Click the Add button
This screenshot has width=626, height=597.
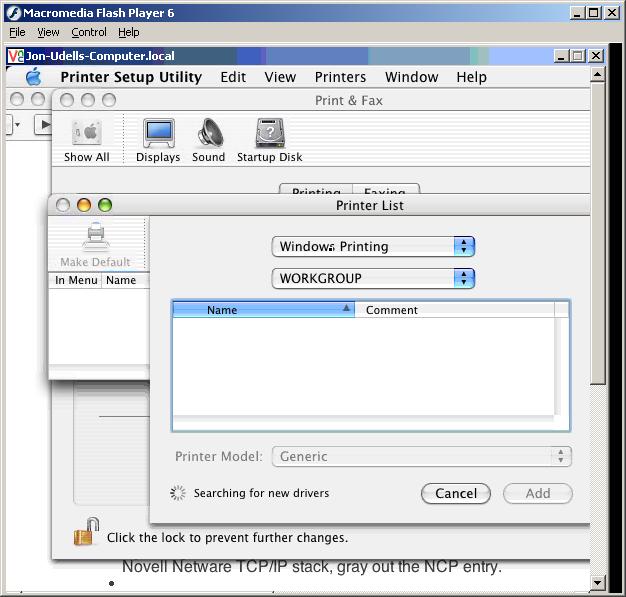pos(538,494)
